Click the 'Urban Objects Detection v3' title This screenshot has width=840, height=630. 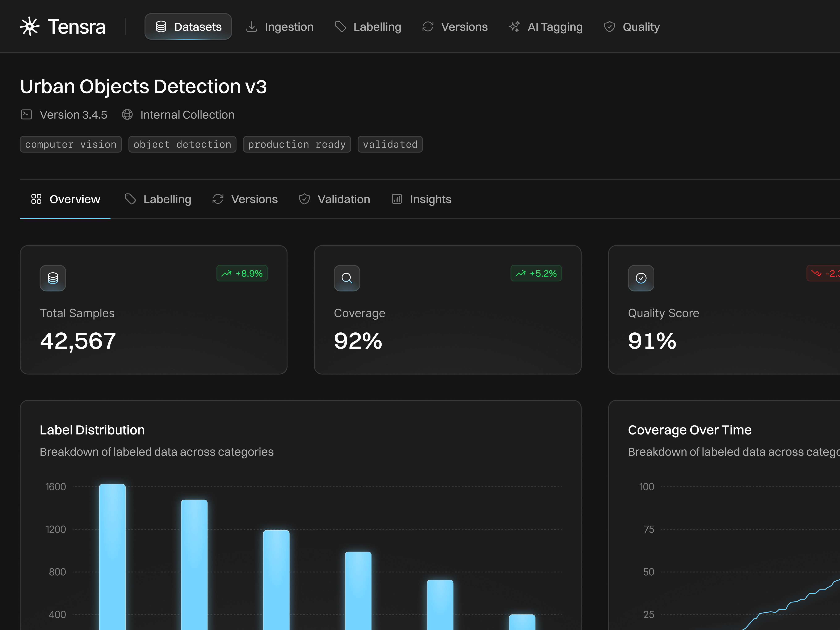[143, 87]
